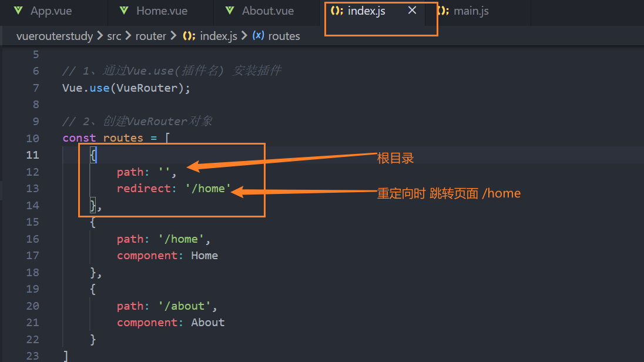Click 'About' component value on line 21
The height and width of the screenshot is (362, 644).
pyautogui.click(x=207, y=323)
